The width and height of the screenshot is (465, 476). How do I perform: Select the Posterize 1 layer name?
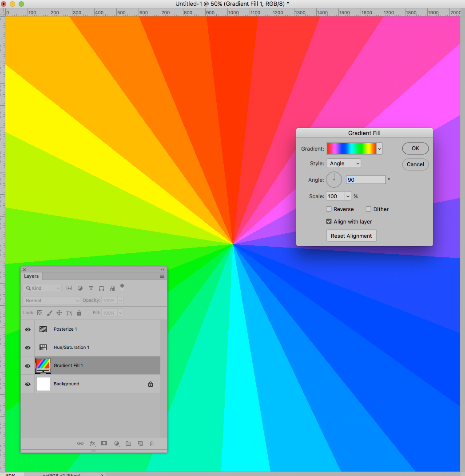point(65,329)
